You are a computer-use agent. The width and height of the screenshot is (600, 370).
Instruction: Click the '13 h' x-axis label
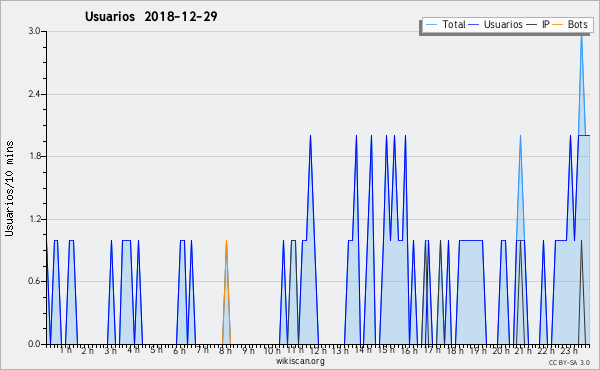coord(340,350)
